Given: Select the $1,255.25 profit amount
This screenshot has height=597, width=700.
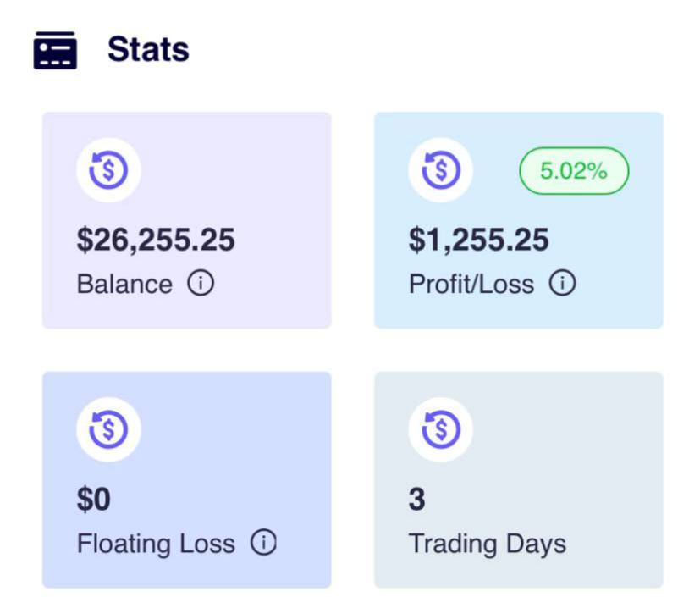Looking at the screenshot, I should coord(479,240).
